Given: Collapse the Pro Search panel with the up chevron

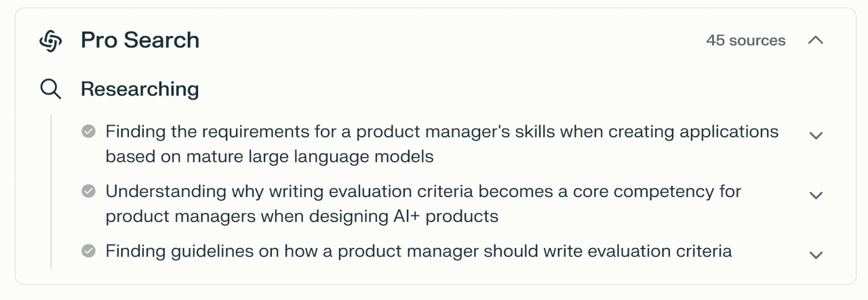Looking at the screenshot, I should tap(816, 41).
